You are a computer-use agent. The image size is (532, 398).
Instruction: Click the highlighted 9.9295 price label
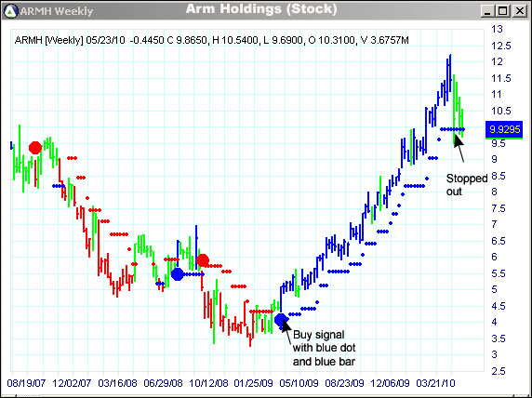504,129
